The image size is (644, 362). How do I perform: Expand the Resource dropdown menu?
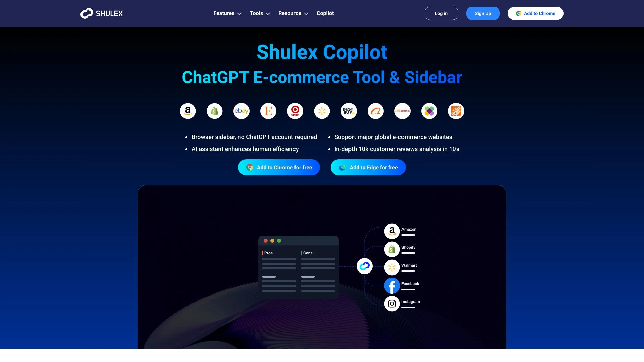(293, 13)
